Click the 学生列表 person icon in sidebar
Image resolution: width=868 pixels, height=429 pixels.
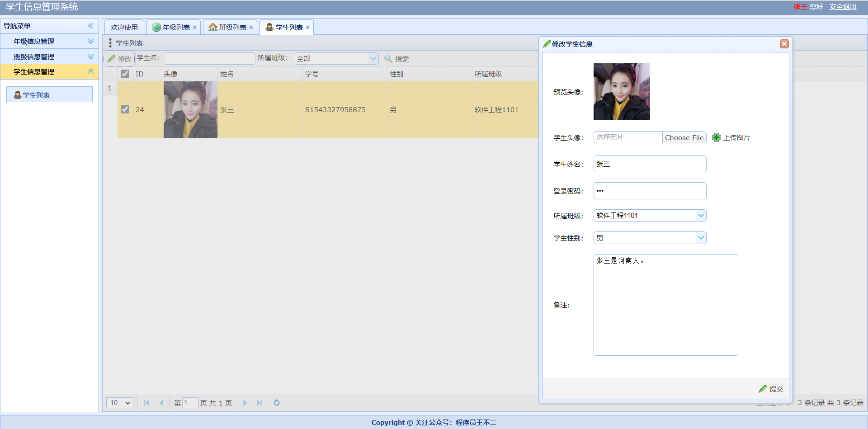(x=17, y=94)
